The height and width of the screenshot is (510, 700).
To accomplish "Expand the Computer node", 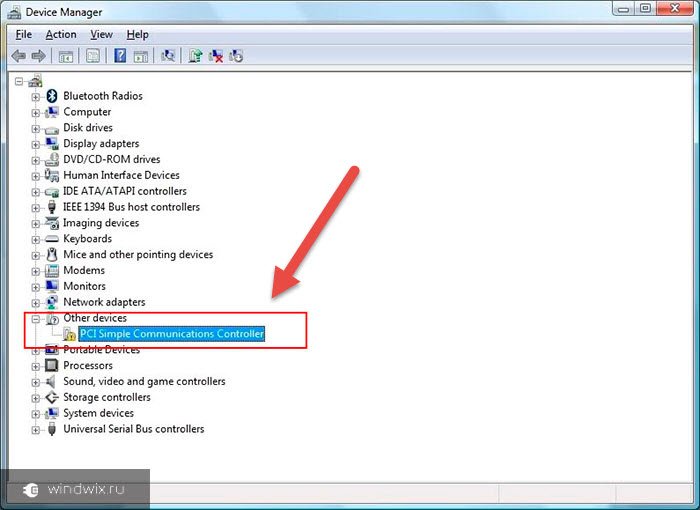I will (x=35, y=113).
